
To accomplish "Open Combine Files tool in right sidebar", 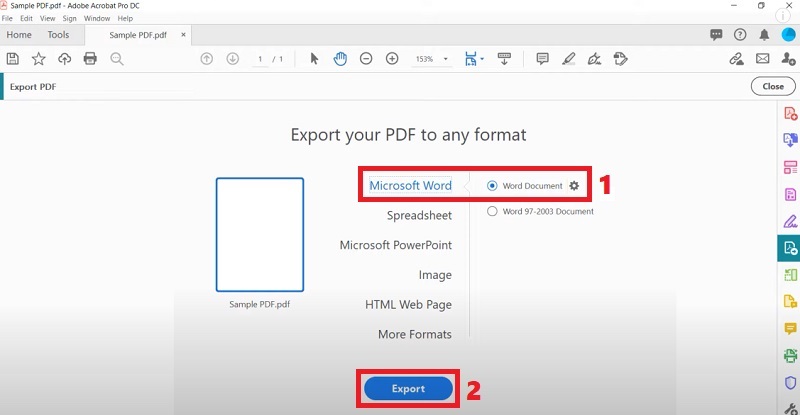I will [790, 139].
